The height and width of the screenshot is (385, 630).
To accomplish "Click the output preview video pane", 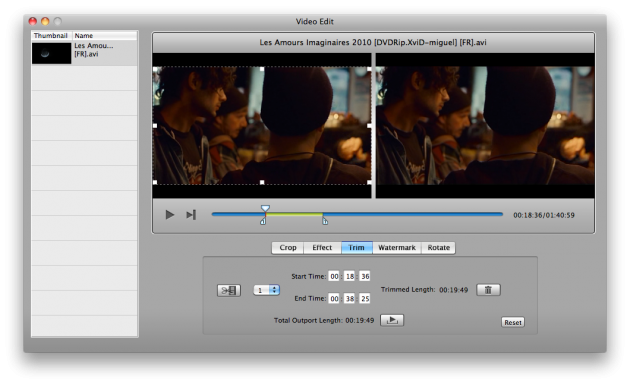I will point(485,125).
